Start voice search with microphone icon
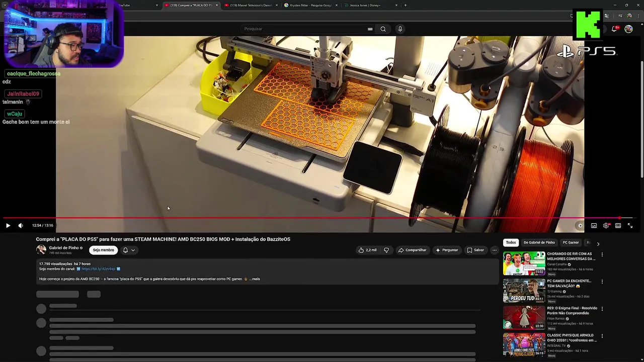This screenshot has height=362, width=644. 400,29
